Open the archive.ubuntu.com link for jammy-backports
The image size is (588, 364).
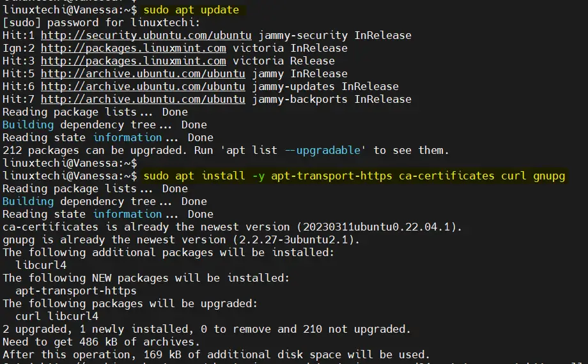coord(143,99)
